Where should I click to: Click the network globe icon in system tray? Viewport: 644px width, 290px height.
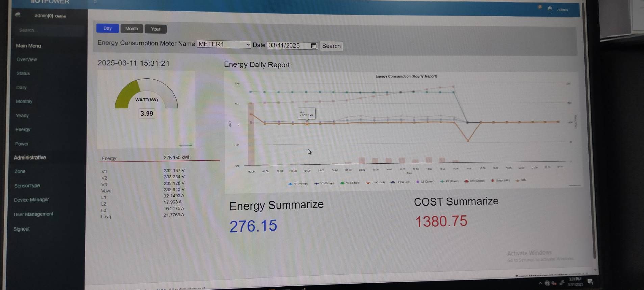[547, 283]
